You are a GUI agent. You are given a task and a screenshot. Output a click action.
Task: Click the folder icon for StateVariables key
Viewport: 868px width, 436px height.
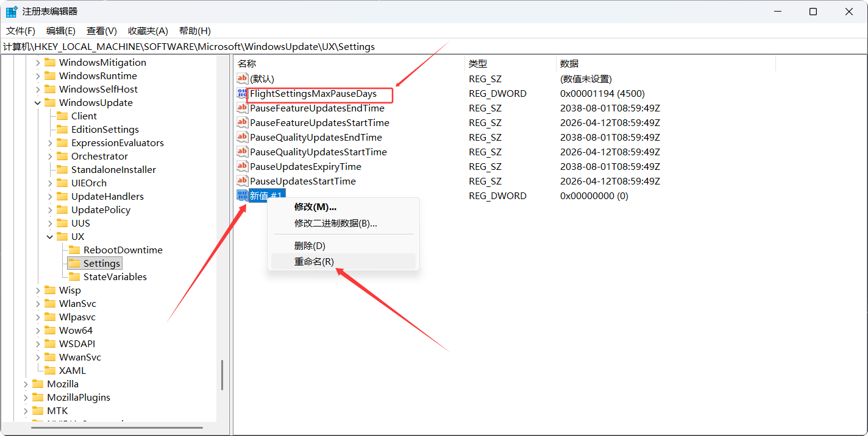pos(74,277)
